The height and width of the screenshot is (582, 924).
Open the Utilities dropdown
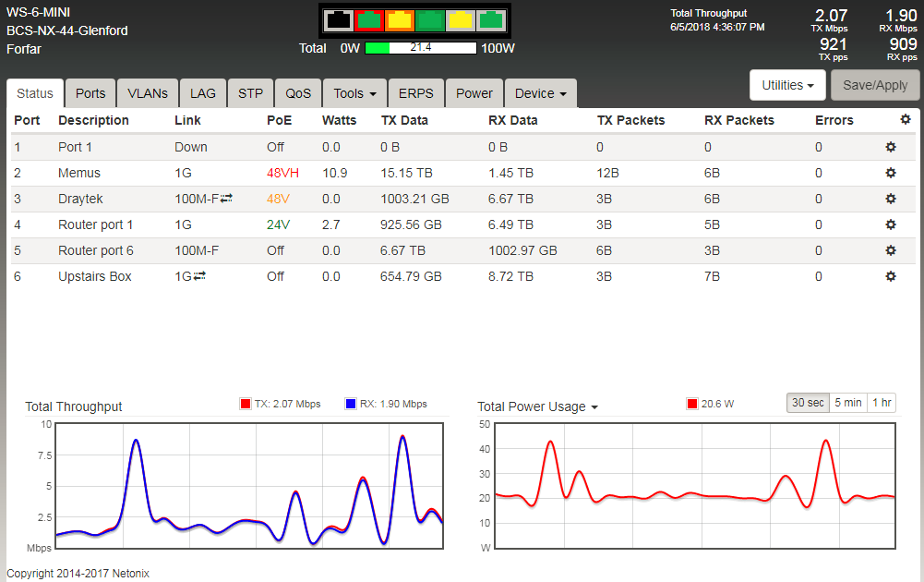click(787, 85)
